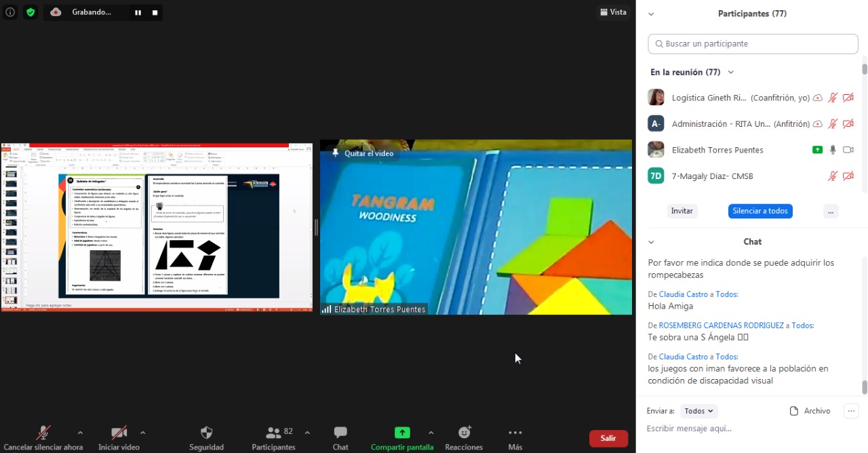Click the Más three-dots icon
Image resolution: width=868 pixels, height=453 pixels.
tap(515, 433)
